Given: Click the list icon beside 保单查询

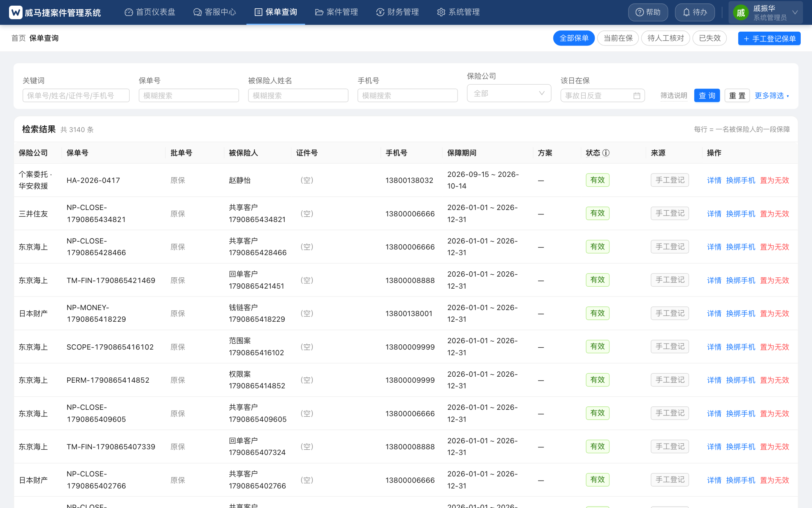Looking at the screenshot, I should point(258,12).
